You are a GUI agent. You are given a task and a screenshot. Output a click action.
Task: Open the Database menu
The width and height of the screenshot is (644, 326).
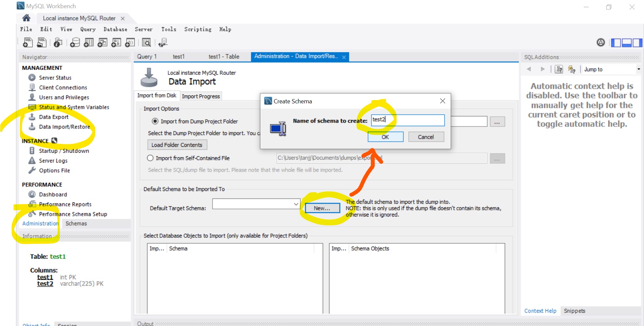pyautogui.click(x=115, y=29)
